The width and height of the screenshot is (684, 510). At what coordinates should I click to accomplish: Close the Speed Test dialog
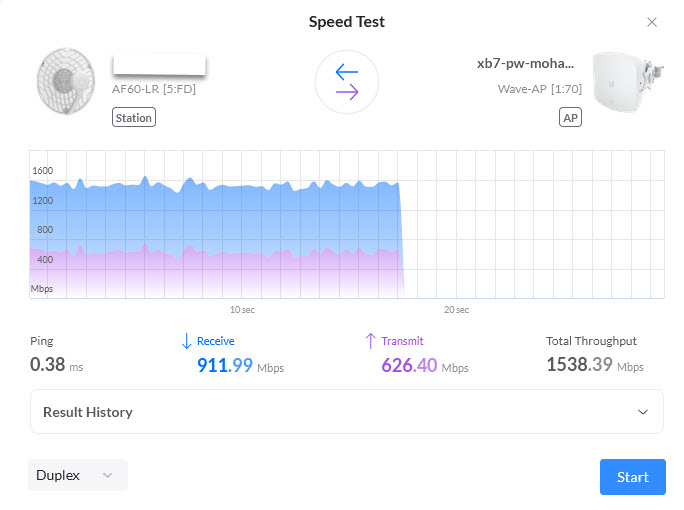[x=652, y=22]
